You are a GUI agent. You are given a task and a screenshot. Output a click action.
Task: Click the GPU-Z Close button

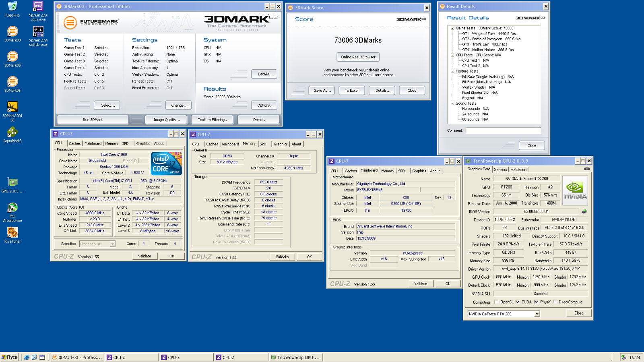coord(579,313)
